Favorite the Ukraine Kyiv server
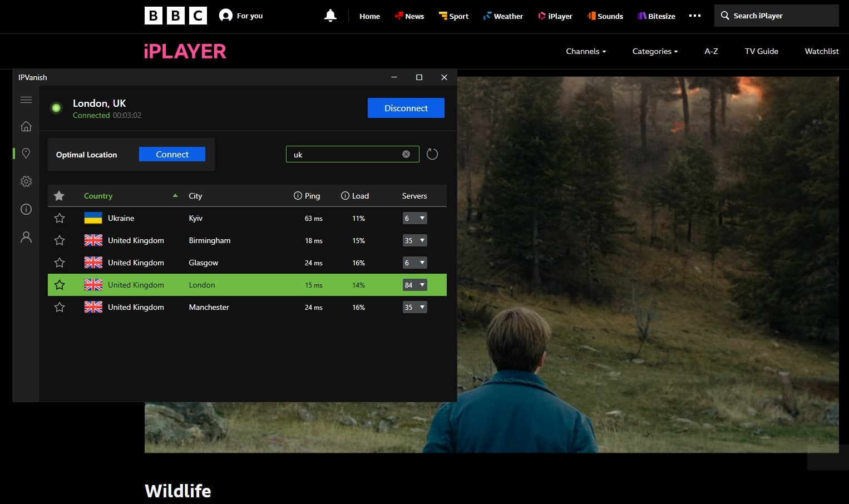 click(x=60, y=218)
